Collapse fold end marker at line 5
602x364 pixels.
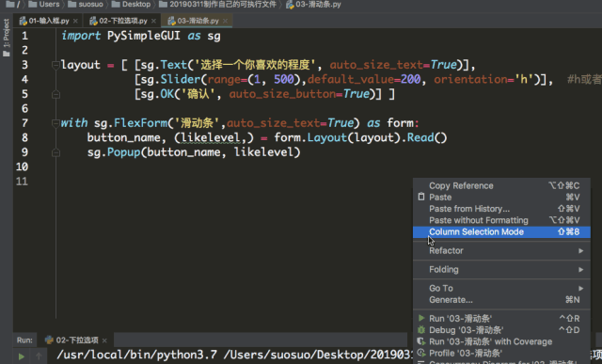55,94
